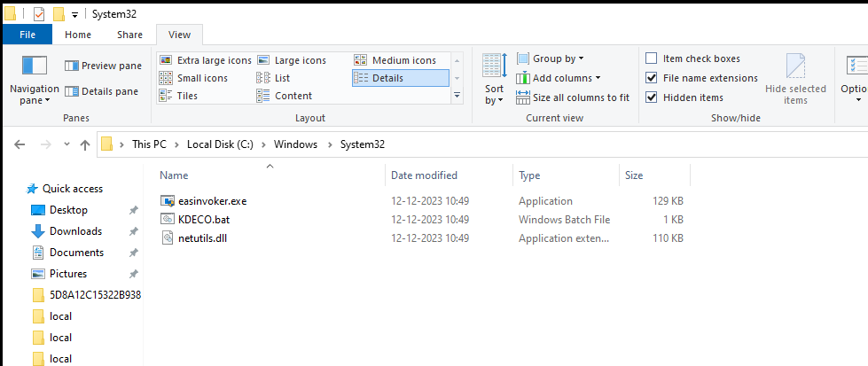Viewport: 868px width, 366px height.
Task: Expand chevron after Local Disk (C:)
Action: [263, 144]
